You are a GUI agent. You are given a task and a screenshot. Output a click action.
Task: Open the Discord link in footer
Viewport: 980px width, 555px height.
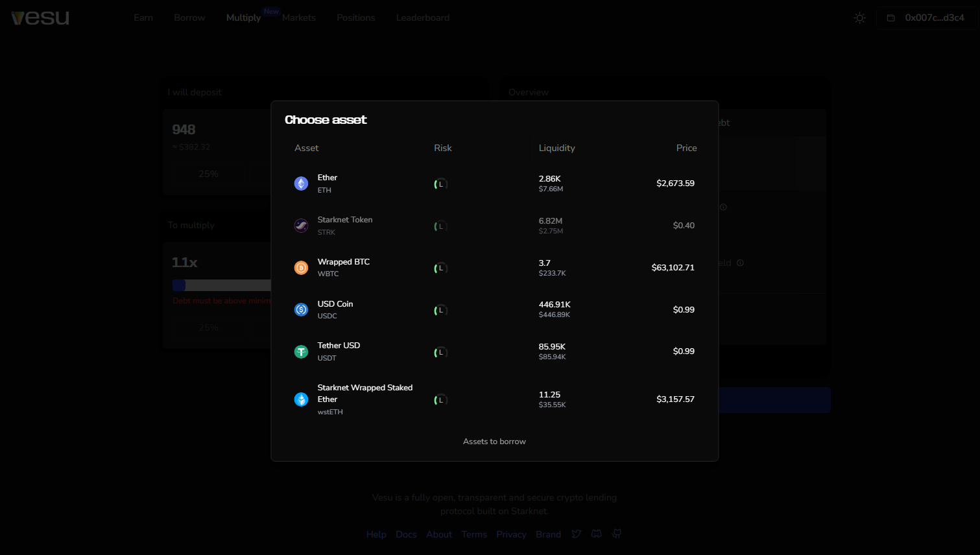pos(597,534)
